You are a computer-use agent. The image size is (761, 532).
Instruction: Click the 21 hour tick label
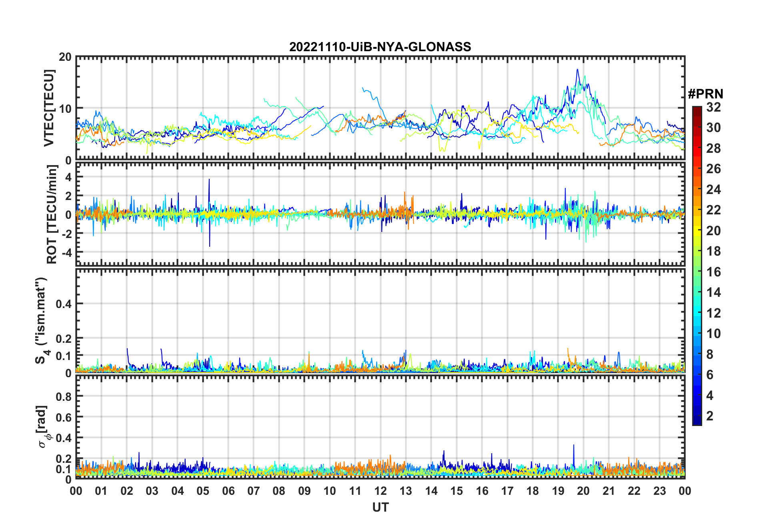(x=609, y=491)
